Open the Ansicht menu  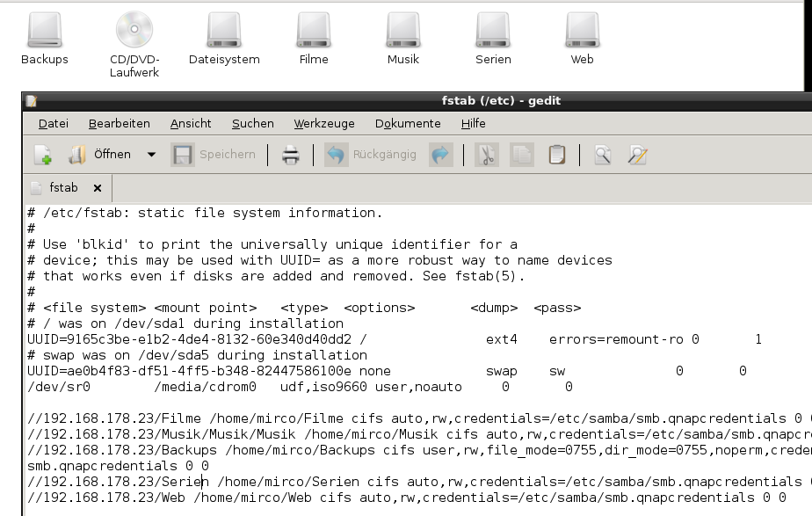pyautogui.click(x=191, y=123)
